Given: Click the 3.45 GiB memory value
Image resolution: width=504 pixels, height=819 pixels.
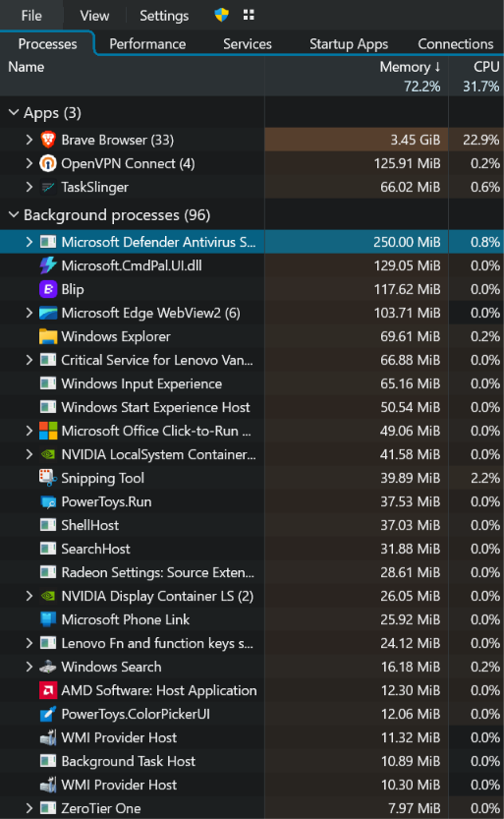Looking at the screenshot, I should click(x=416, y=140).
